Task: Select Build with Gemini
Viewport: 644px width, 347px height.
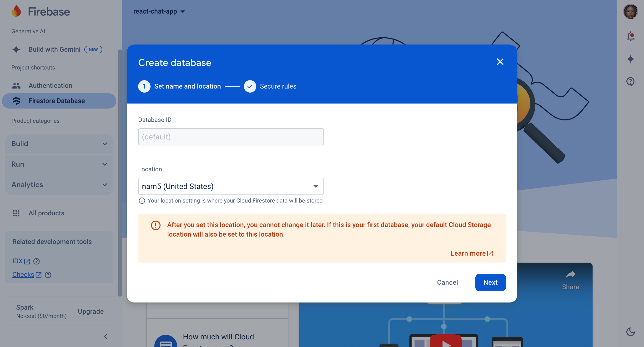Action: [x=54, y=49]
